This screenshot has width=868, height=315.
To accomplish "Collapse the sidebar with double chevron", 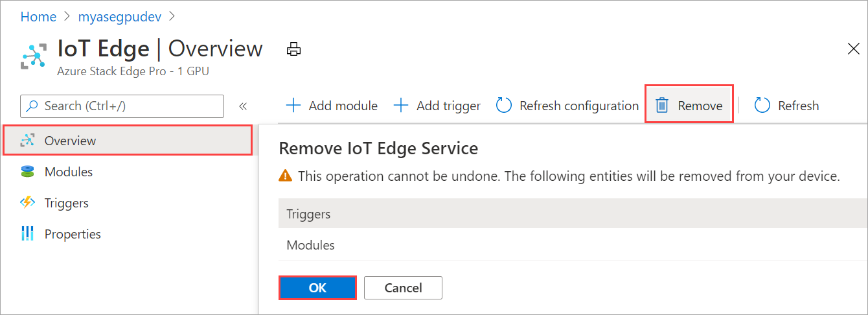I will coord(243,106).
